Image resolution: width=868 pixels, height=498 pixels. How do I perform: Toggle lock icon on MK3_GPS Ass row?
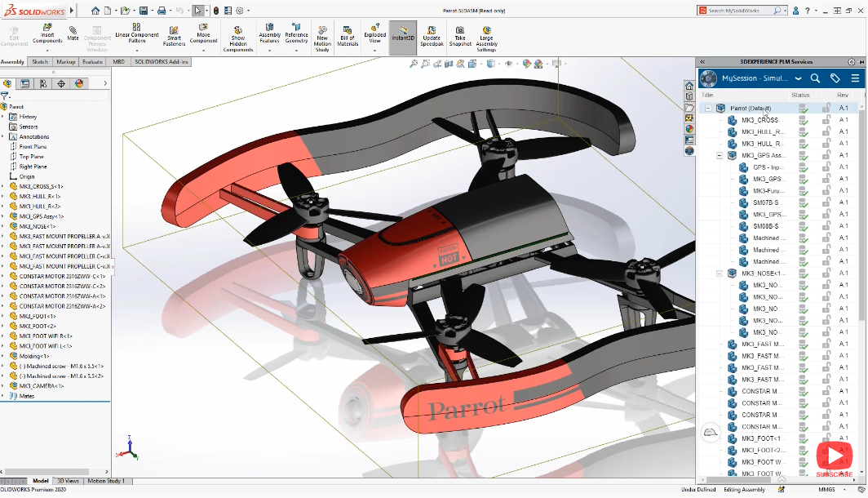826,155
